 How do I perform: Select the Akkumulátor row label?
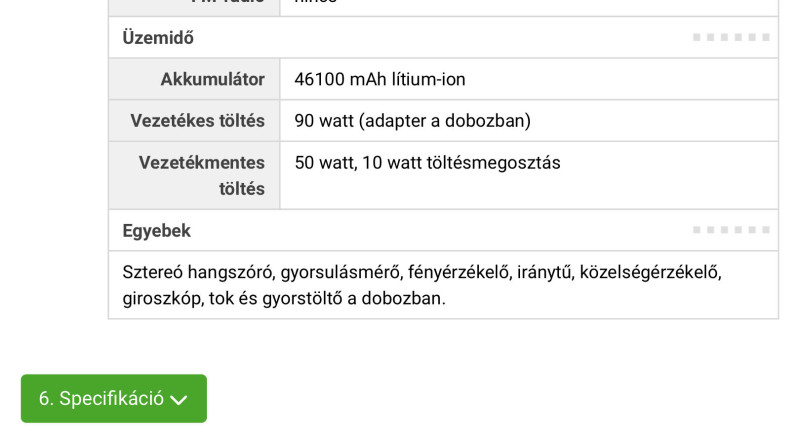tap(212, 79)
